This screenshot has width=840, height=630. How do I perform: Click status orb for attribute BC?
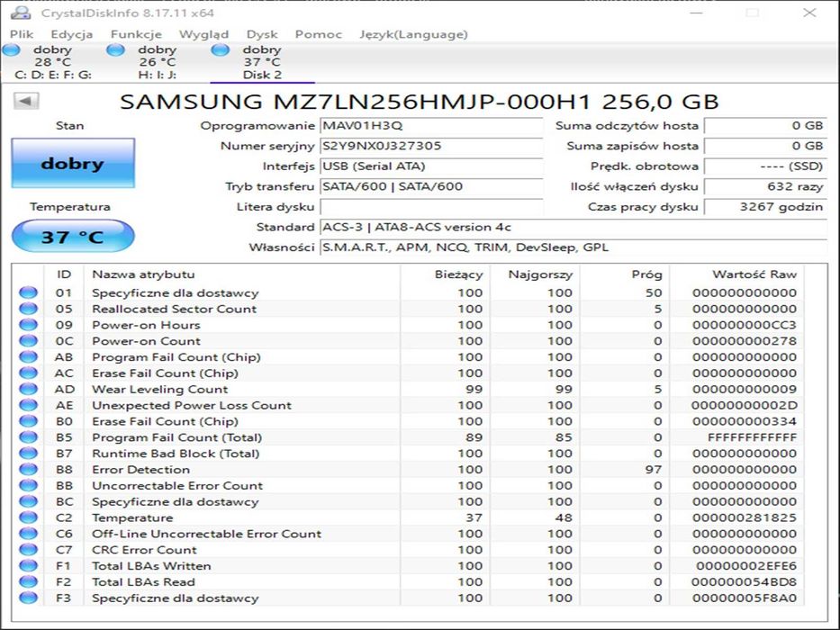pos(29,501)
